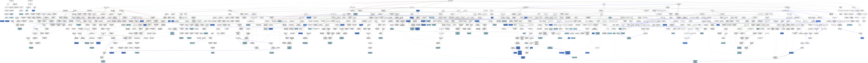Select the cellular process node
868x63 pixels.
pyautogui.click(x=412, y=7)
